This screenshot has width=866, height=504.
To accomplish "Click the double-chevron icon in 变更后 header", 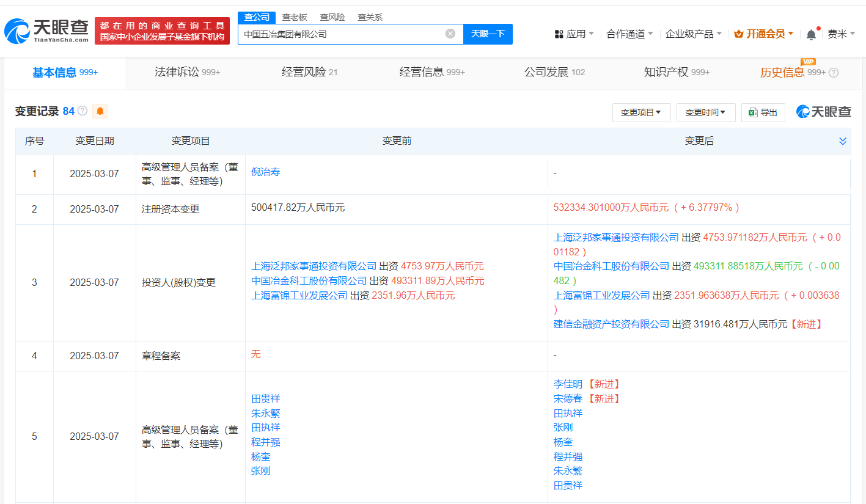I will tap(843, 141).
